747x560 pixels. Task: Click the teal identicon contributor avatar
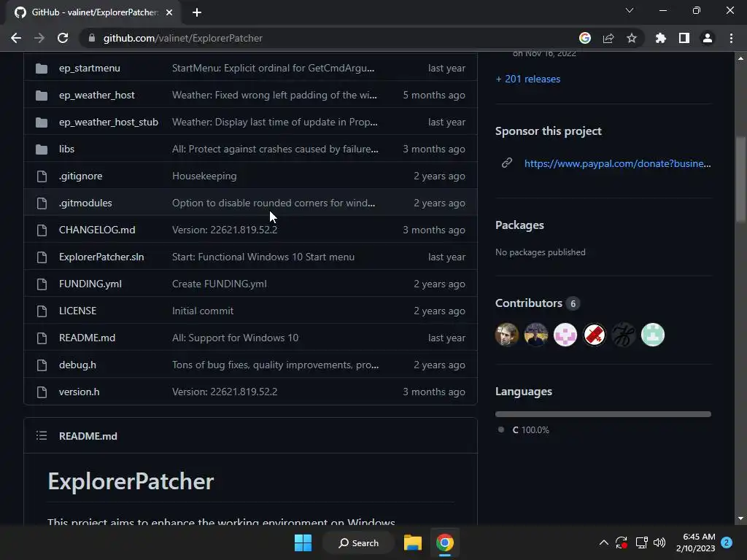tap(653, 334)
